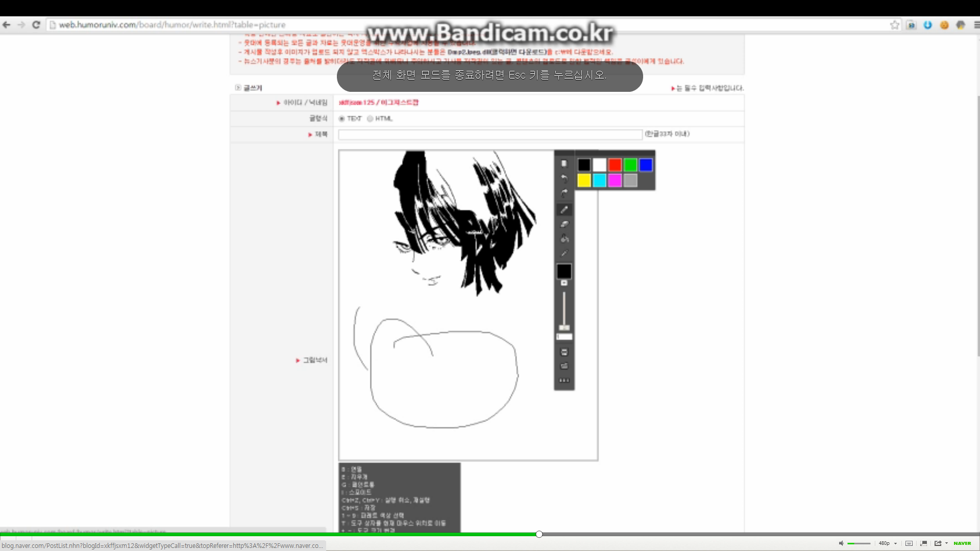The image size is (980, 551).
Task: Toggle video captions button
Action: 909,543
